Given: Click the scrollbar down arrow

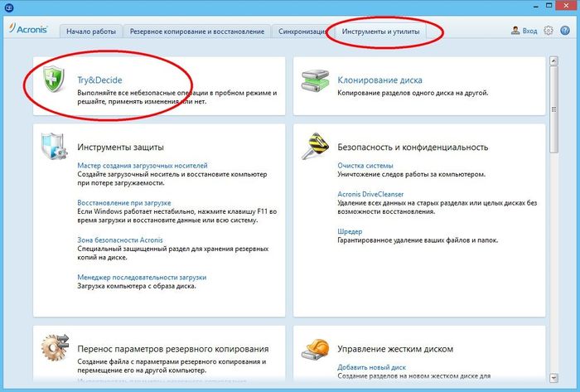Looking at the screenshot, I should coord(553,378).
